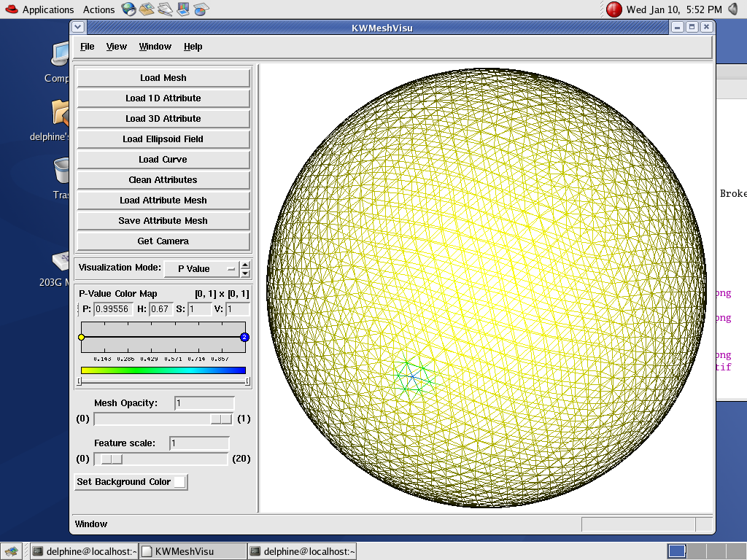747x560 pixels.
Task: Click the Set Background Color swatch button
Action: 179,482
